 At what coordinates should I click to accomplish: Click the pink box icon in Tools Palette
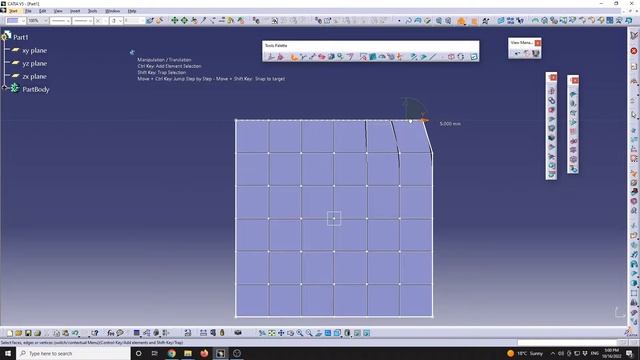(x=451, y=57)
